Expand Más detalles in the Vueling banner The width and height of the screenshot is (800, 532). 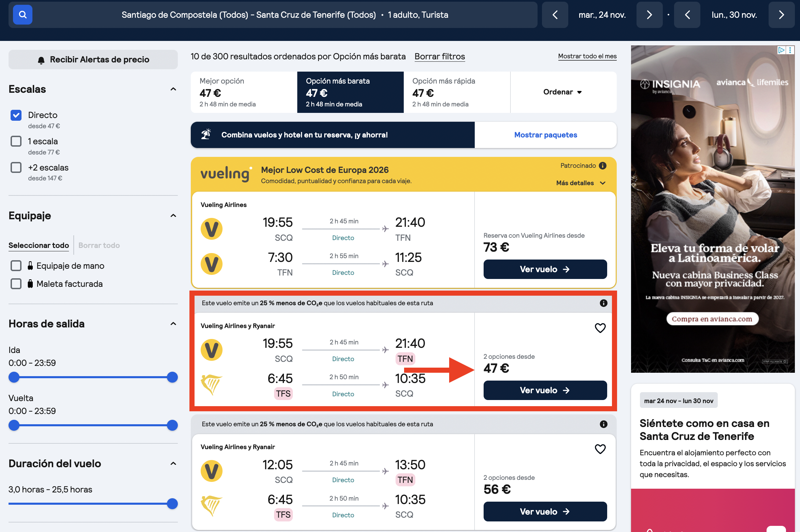[x=581, y=183]
